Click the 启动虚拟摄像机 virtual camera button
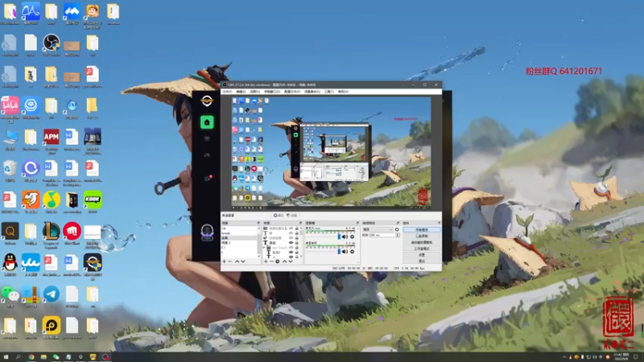 pyautogui.click(x=422, y=242)
